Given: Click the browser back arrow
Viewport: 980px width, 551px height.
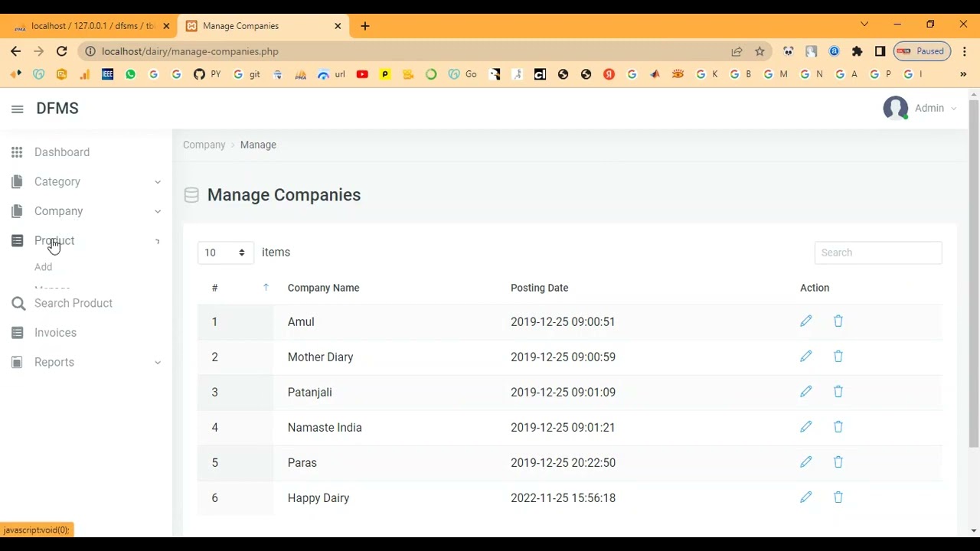Looking at the screenshot, I should 16,51.
